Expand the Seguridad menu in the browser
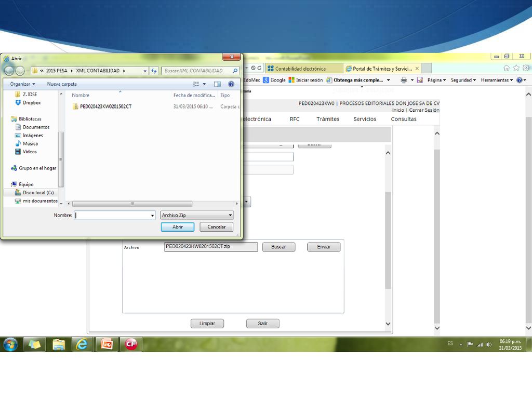The width and height of the screenshot is (532, 399). (x=463, y=80)
